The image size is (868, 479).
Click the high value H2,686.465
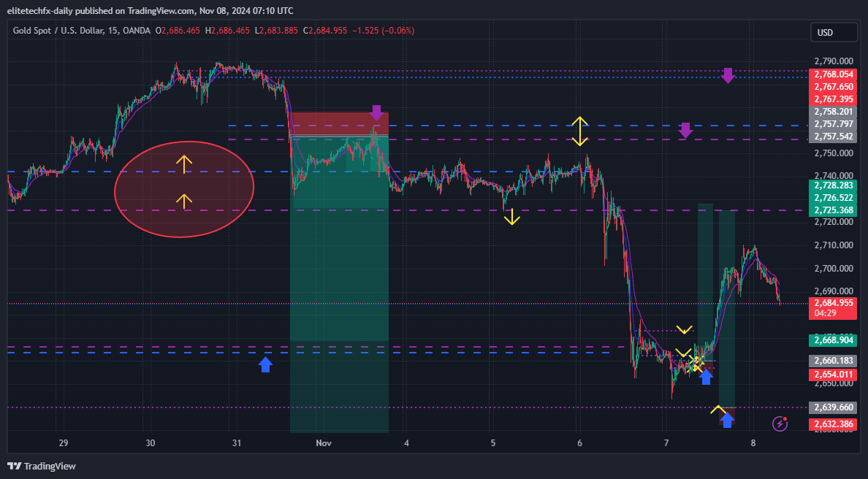pyautogui.click(x=227, y=31)
